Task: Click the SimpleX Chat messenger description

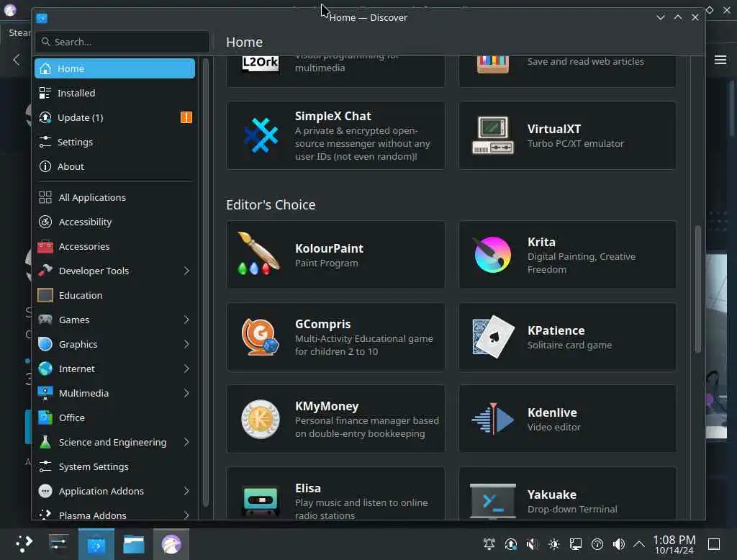Action: [363, 143]
